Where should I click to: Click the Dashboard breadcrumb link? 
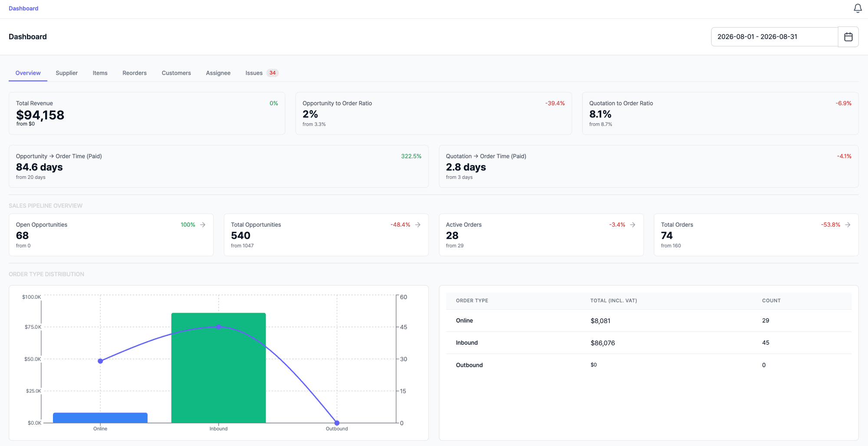point(23,8)
